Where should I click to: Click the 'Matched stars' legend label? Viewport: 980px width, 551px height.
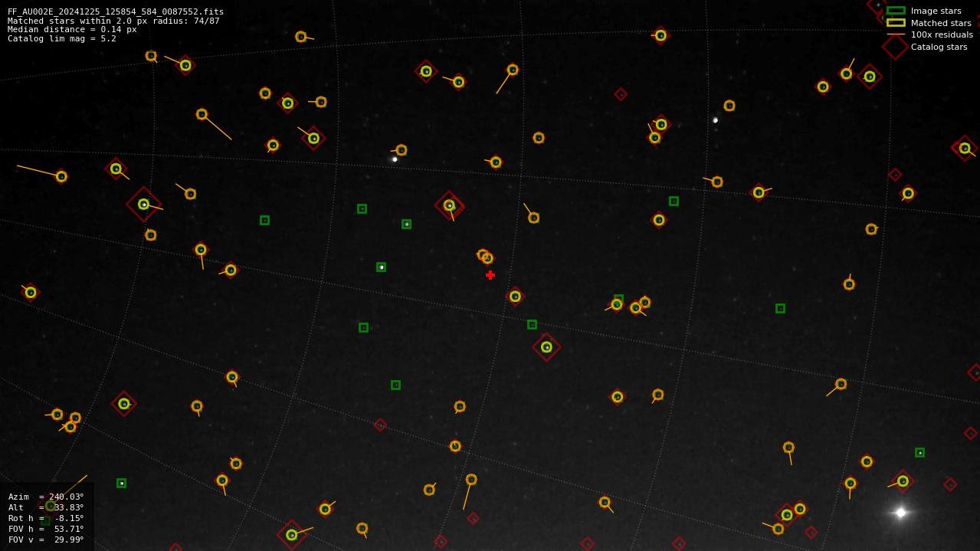click(941, 23)
